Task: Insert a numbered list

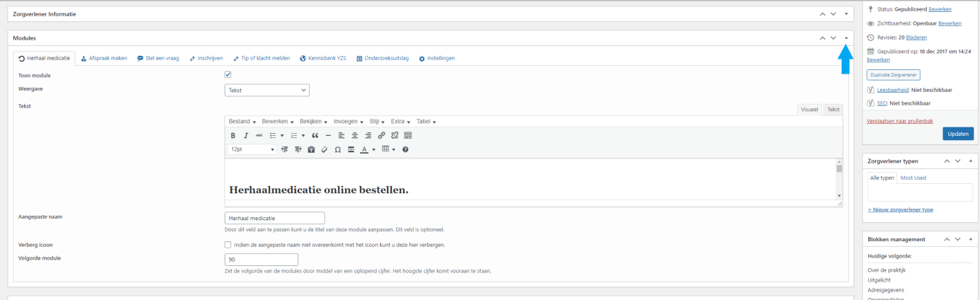Action: [294, 135]
